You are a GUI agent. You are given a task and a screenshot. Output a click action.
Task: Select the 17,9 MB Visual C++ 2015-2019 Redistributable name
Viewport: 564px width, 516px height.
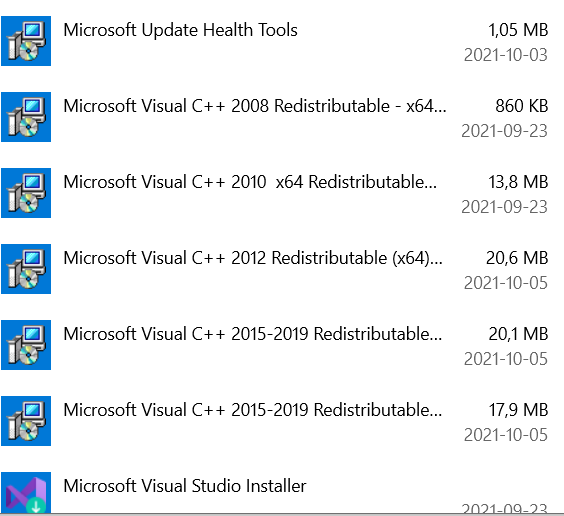pyautogui.click(x=253, y=410)
